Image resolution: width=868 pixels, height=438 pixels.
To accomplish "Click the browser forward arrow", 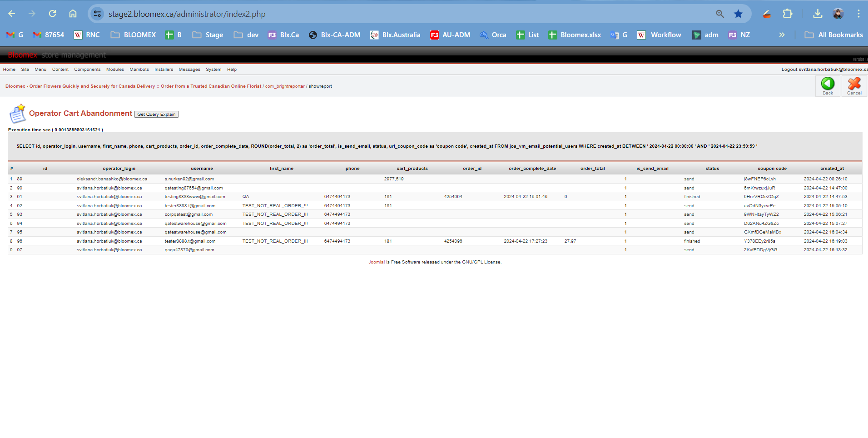I will click(32, 14).
